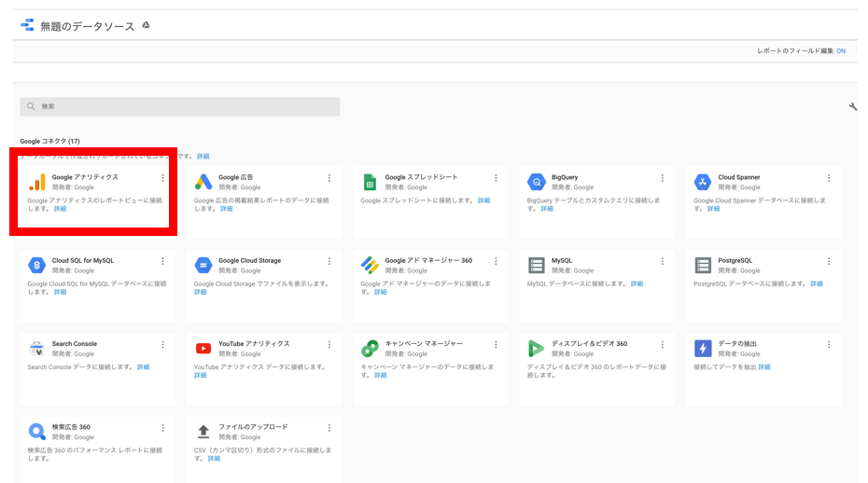Choose the Google Cloud Storage icon
This screenshot has width=868, height=483.
click(203, 265)
